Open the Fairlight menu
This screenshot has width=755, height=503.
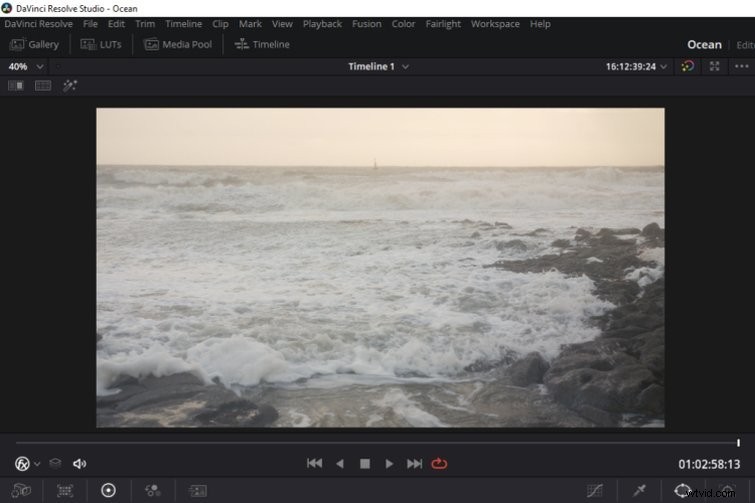pos(443,24)
